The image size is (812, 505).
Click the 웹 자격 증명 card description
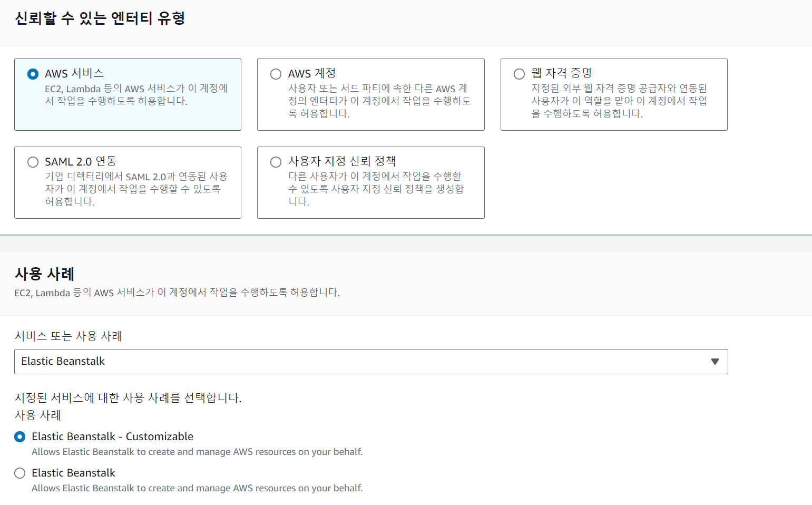click(620, 101)
